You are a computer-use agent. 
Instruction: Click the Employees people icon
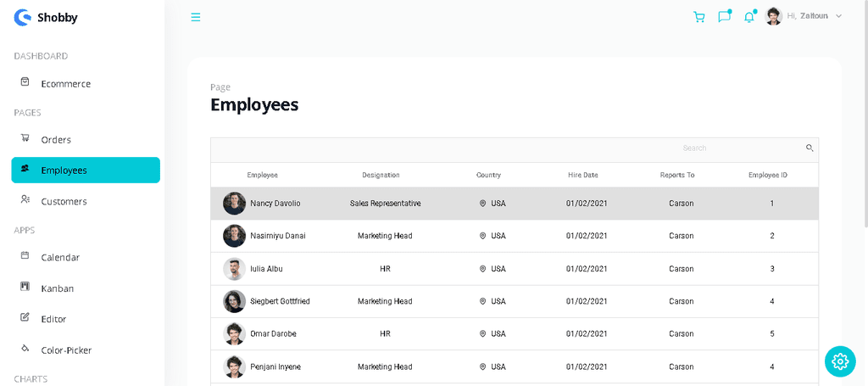pyautogui.click(x=25, y=168)
